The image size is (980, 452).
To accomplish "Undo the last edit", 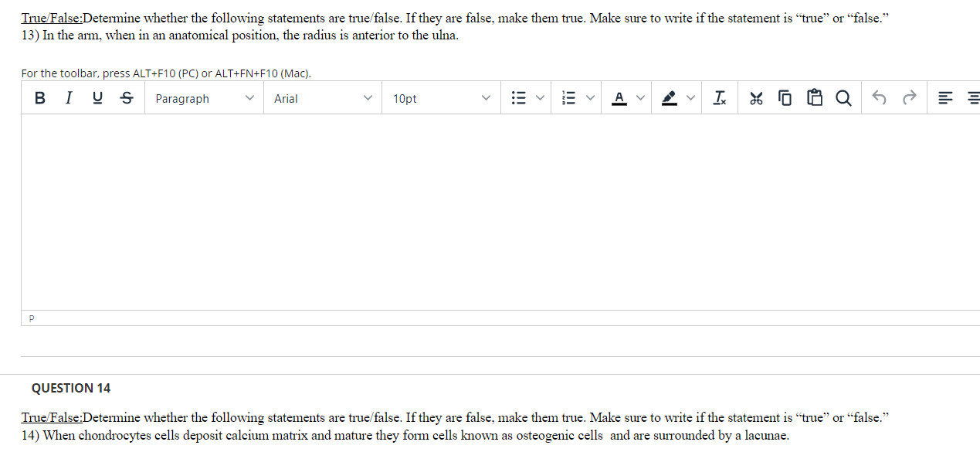I will pyautogui.click(x=879, y=98).
